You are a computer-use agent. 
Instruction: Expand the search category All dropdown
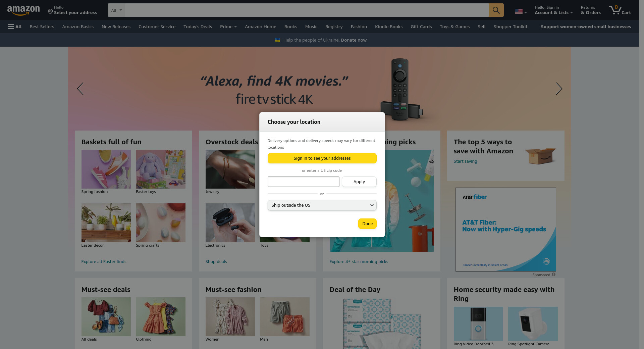point(116,10)
